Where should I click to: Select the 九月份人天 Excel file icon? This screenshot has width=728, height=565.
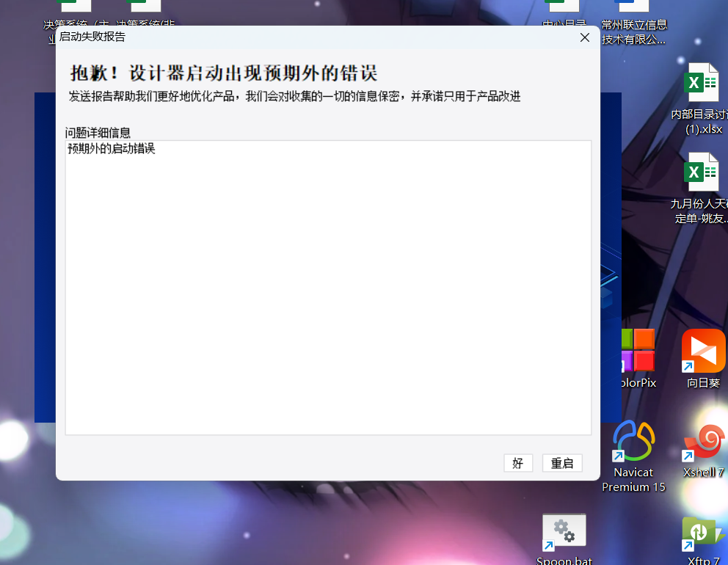tap(701, 172)
